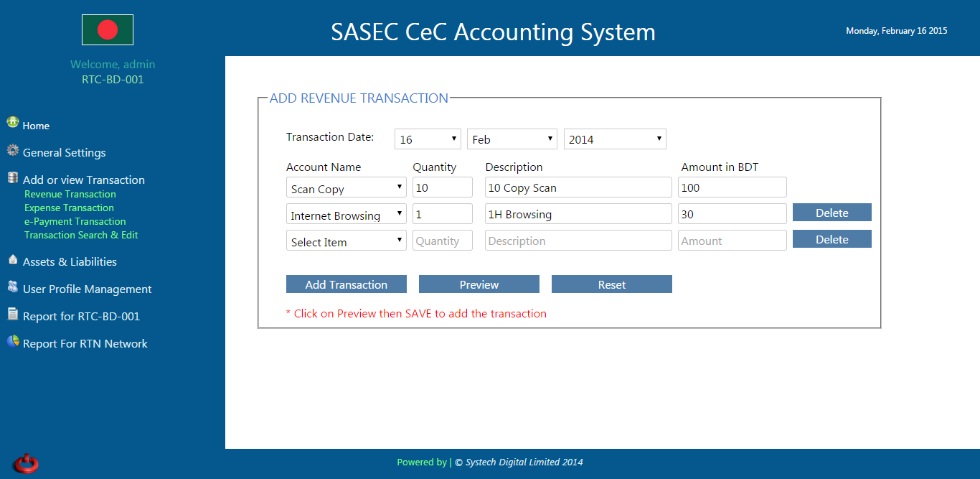The width and height of the screenshot is (980, 479).
Task: Open the Revenue Transaction submenu link
Action: 70,194
